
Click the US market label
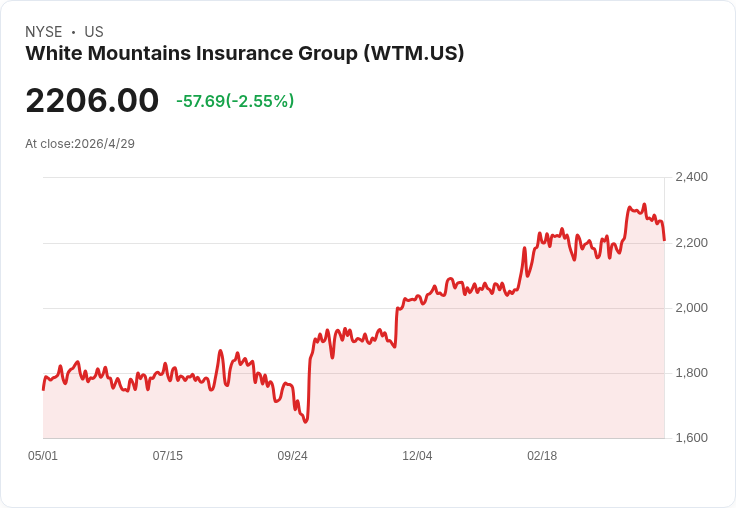(x=94, y=31)
